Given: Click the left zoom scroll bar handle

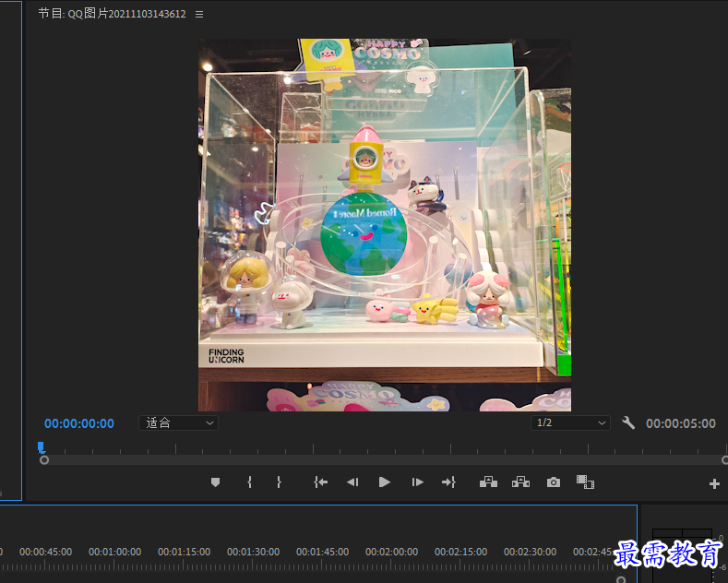Looking at the screenshot, I should pyautogui.click(x=44, y=460).
